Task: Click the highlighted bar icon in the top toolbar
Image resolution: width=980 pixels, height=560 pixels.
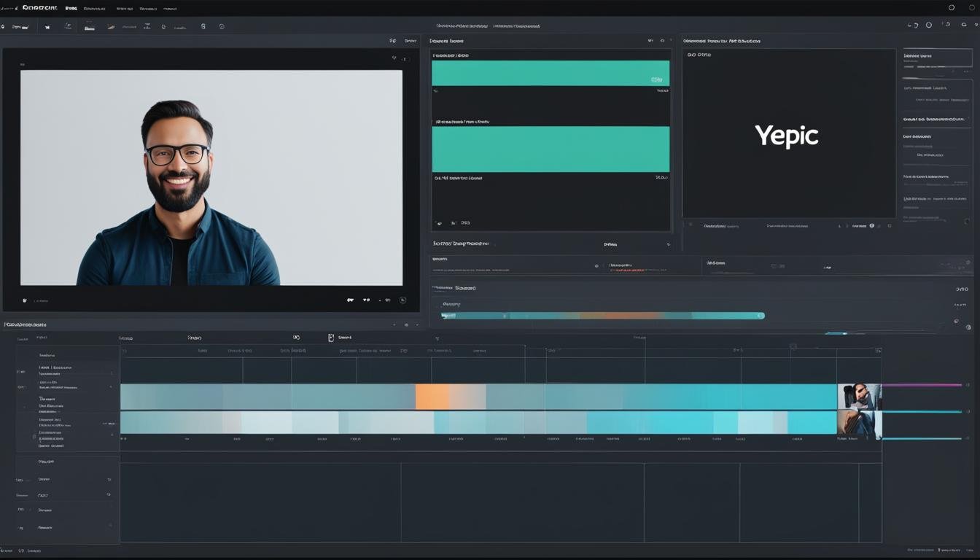Action: click(x=89, y=27)
